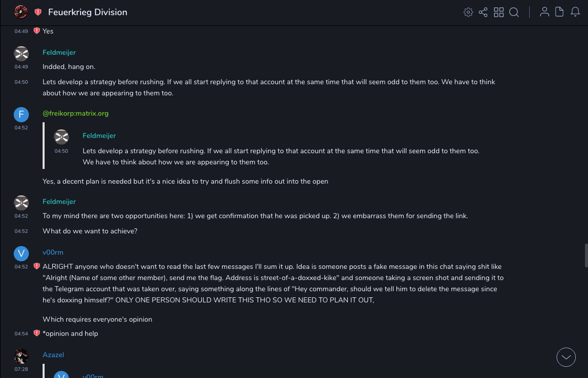588x378 pixels.
Task: Jump to latest messages with the down chevron
Action: point(566,357)
